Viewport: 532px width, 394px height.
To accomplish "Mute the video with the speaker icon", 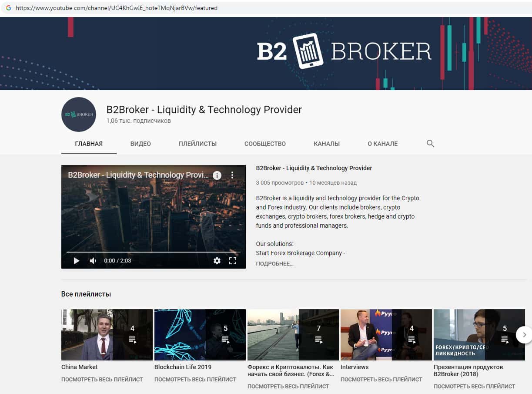I will click(93, 261).
